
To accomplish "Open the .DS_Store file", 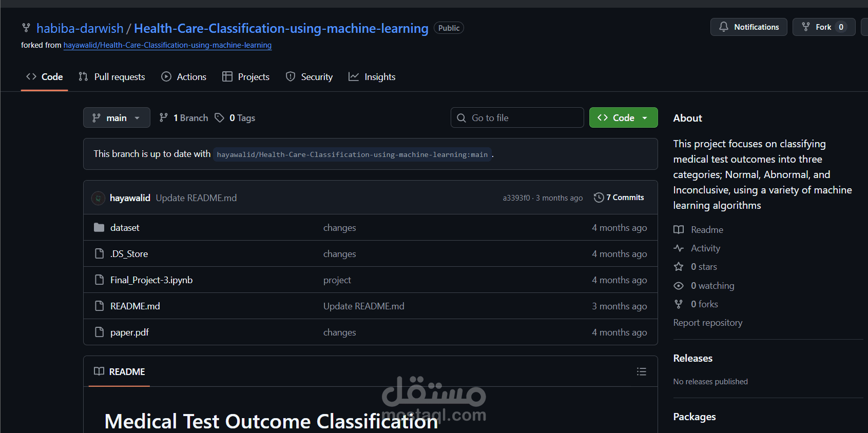I will [129, 253].
